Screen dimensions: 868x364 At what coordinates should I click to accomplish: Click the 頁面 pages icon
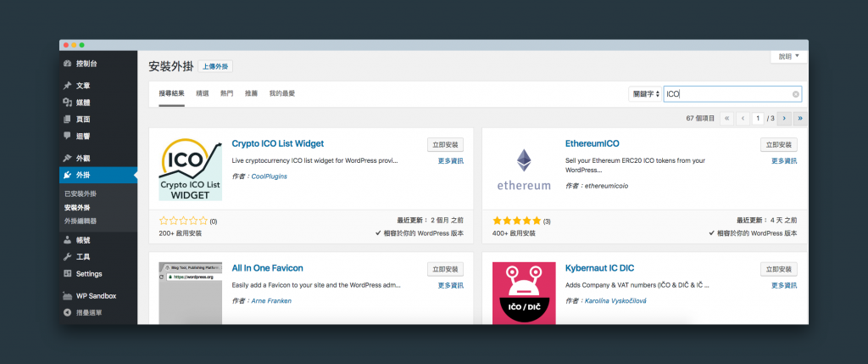[68, 119]
